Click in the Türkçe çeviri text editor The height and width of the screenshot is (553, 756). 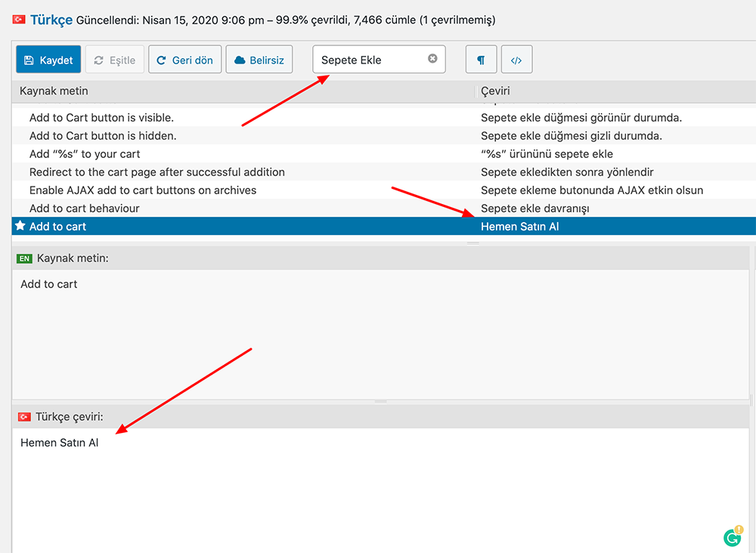380,490
